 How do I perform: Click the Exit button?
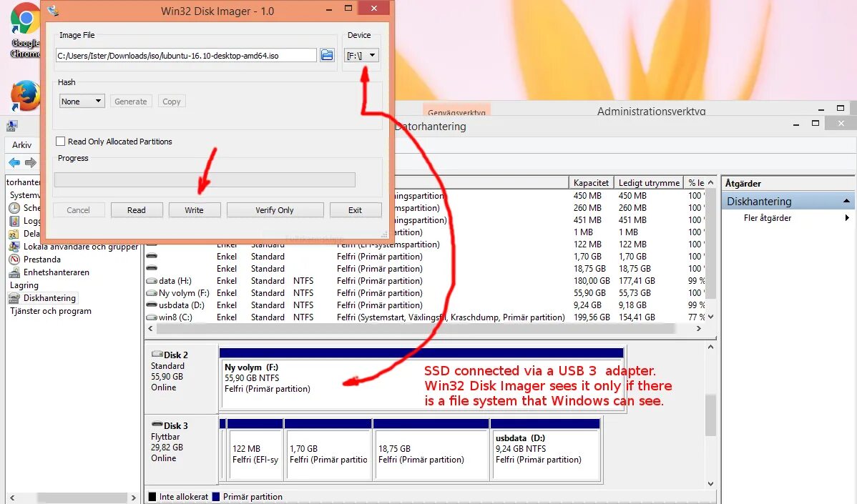356,210
